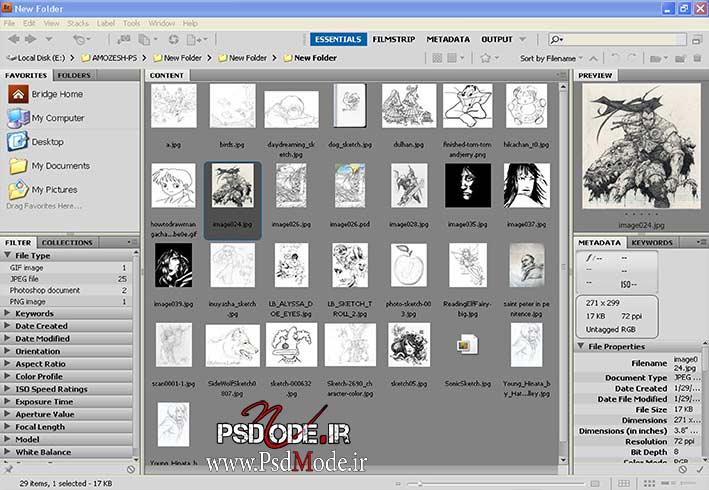View content as thumbnails icon
This screenshot has width=709, height=490.
coord(649,484)
